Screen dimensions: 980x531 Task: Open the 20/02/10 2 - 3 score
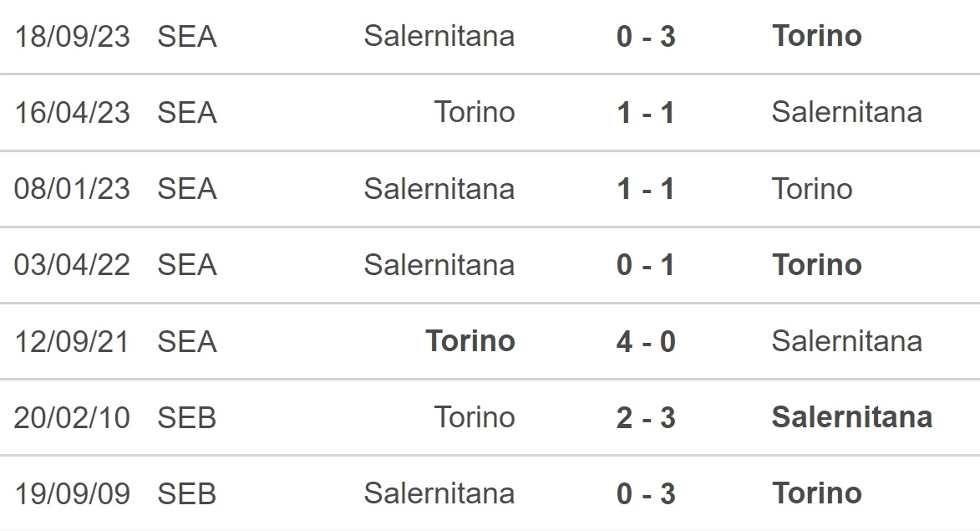tap(646, 418)
